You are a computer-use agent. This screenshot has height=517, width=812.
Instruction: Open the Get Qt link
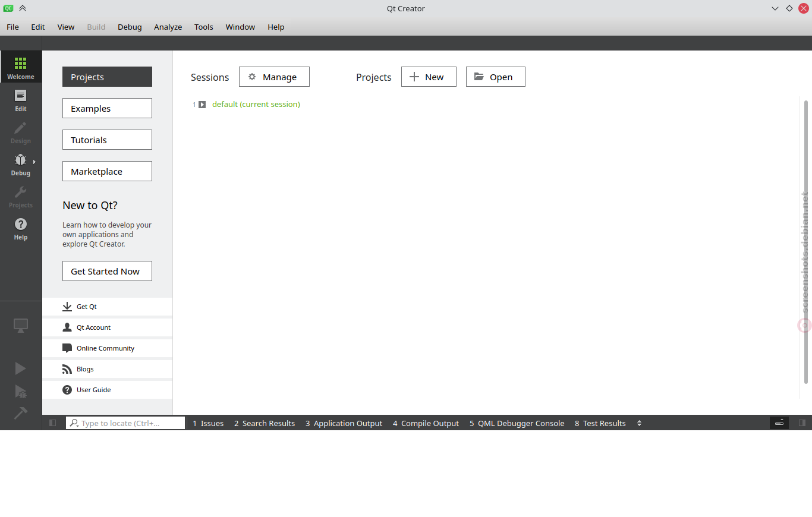coord(107,307)
